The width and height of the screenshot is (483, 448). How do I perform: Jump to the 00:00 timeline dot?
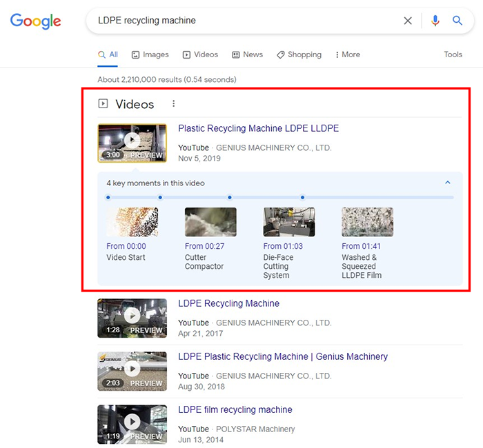(108, 198)
